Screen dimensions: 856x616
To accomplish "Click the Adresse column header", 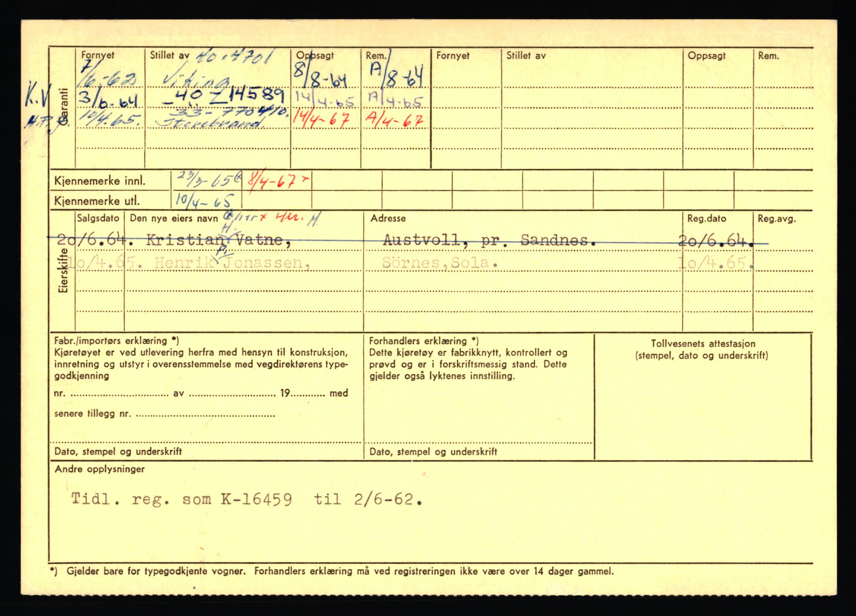I will [388, 218].
